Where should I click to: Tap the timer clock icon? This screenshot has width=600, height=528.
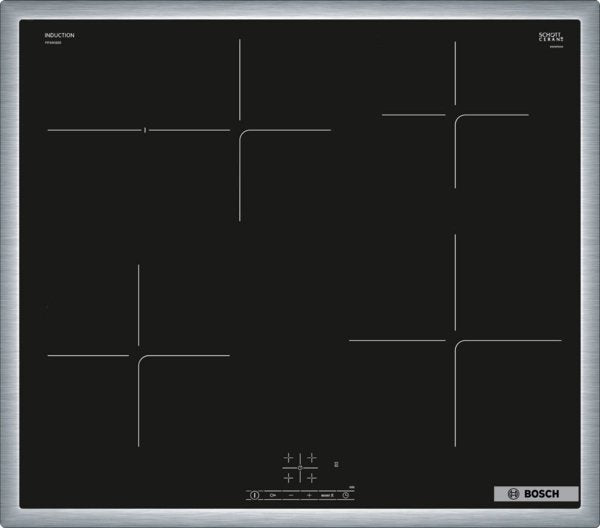pyautogui.click(x=344, y=494)
